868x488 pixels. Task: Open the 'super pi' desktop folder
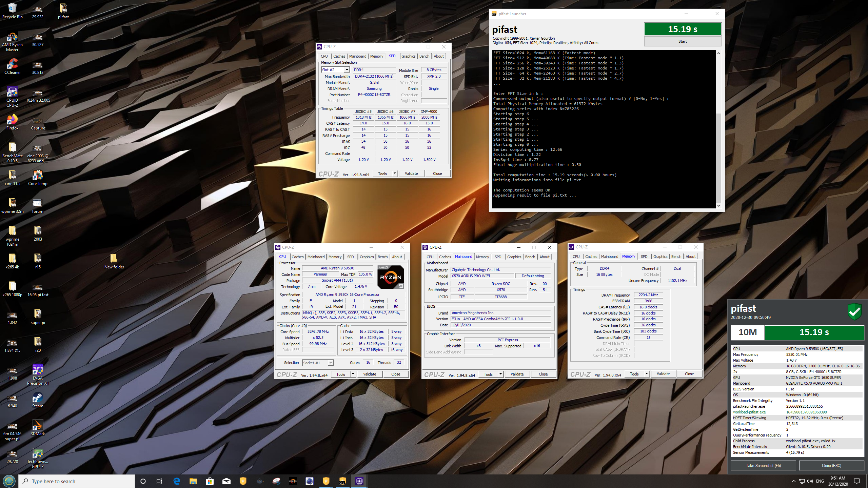tap(38, 317)
